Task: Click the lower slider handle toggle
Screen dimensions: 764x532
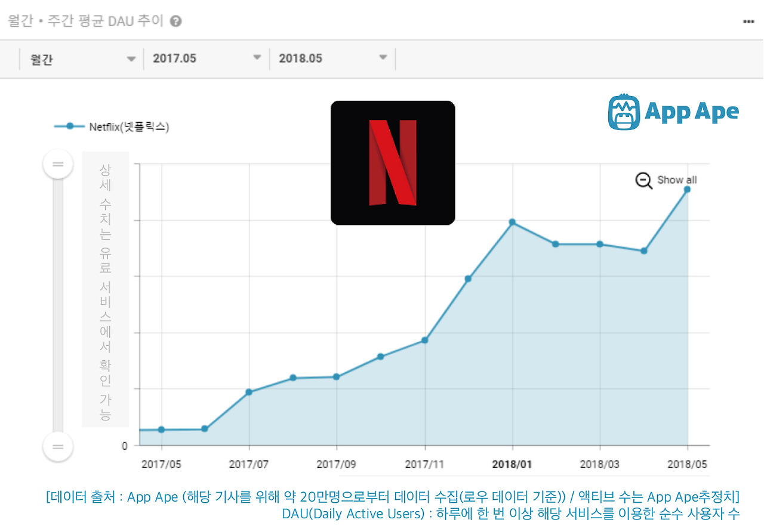Action: pos(57,447)
